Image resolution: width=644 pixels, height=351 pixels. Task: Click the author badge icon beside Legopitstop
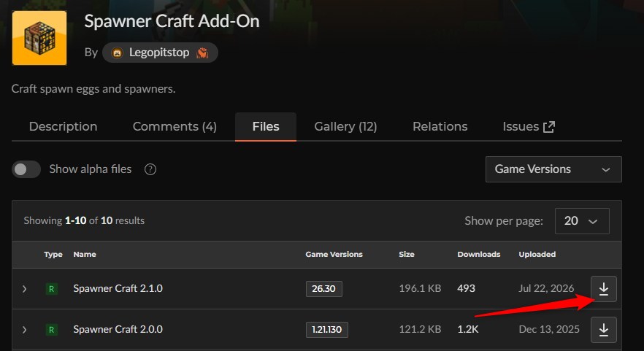pos(202,53)
